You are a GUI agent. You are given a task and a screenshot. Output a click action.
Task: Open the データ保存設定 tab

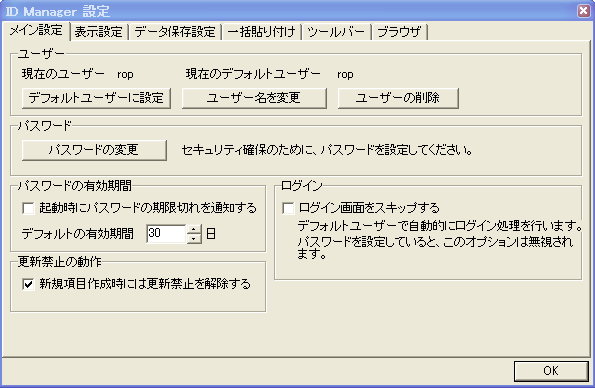(x=175, y=32)
